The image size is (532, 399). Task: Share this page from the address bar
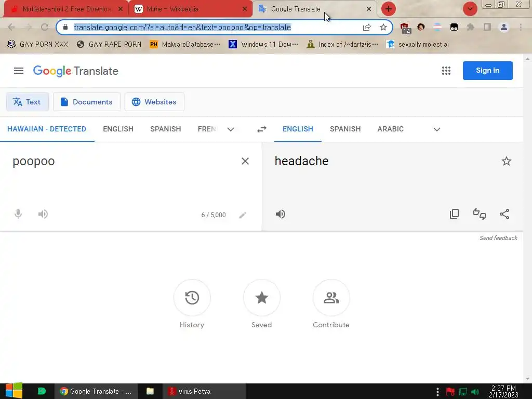[367, 27]
